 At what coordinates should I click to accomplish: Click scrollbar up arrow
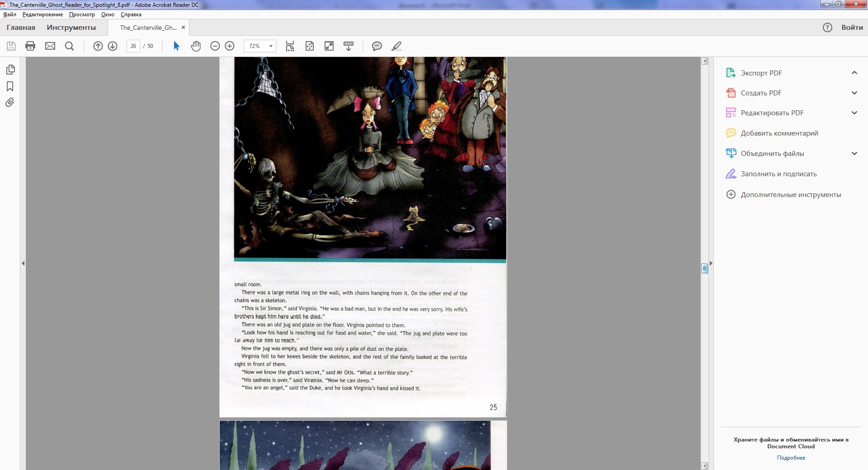tap(704, 61)
